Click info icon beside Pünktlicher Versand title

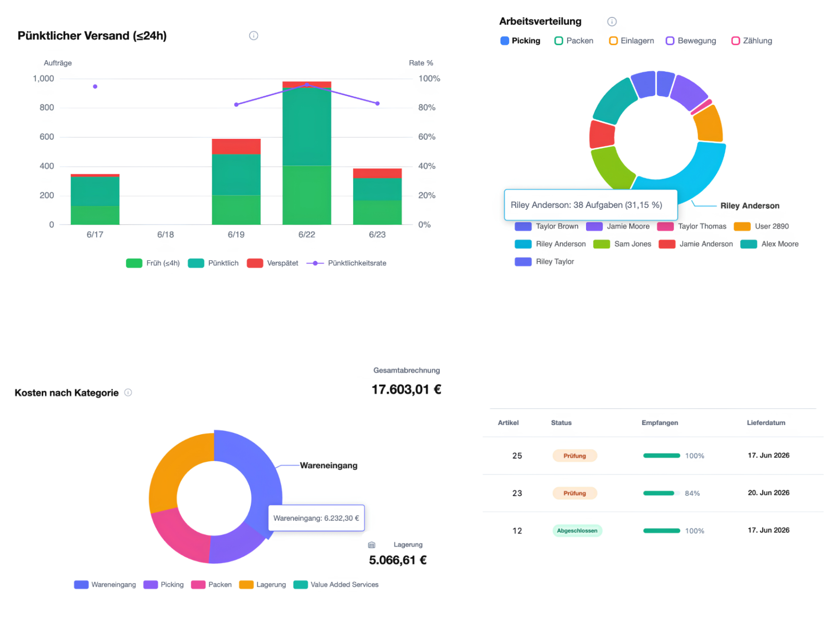click(x=254, y=35)
